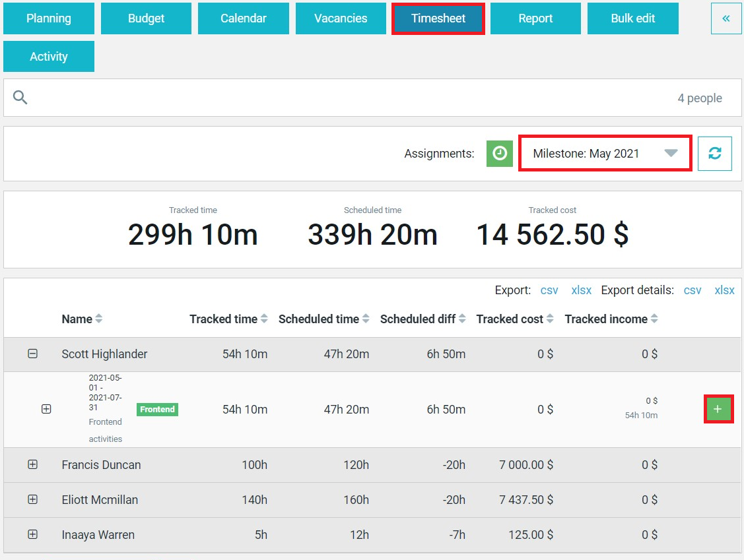Export table as csv
Viewport: 744px width, 560px height.
549,290
